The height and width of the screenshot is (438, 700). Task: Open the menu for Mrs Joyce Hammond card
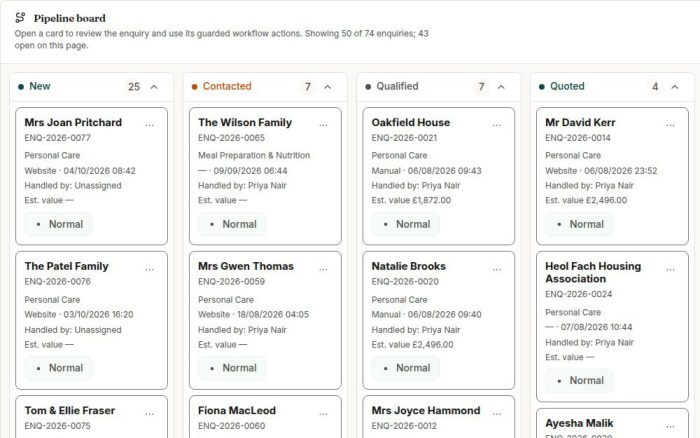[497, 413]
